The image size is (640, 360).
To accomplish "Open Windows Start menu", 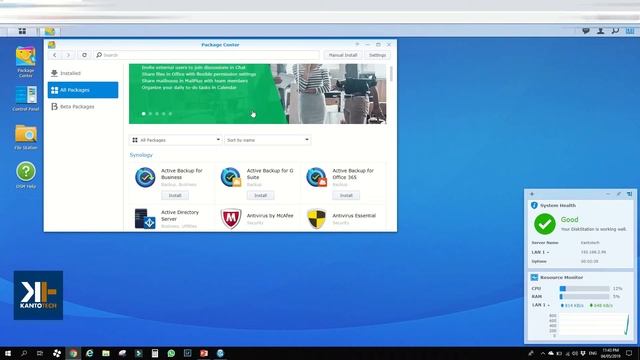I will coord(7,353).
